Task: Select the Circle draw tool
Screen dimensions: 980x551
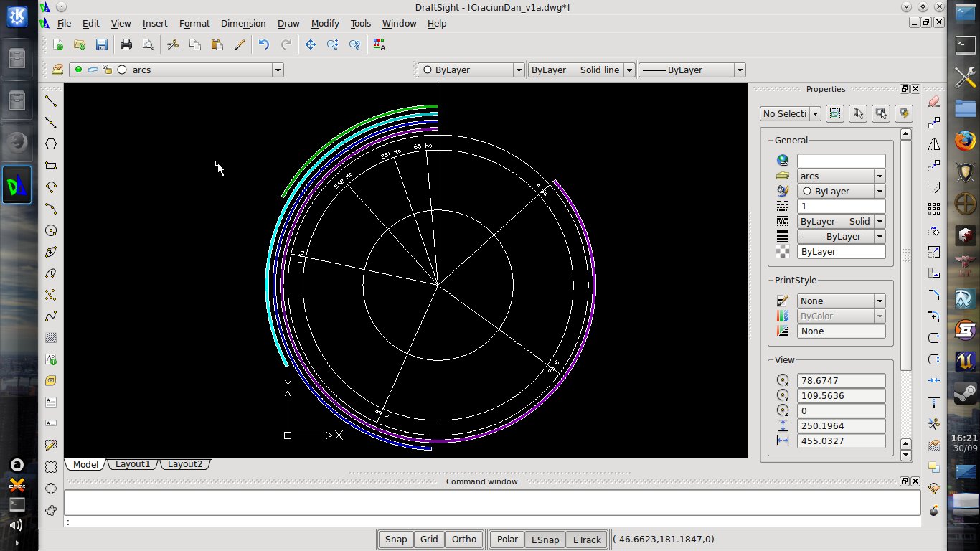Action: pyautogui.click(x=51, y=230)
